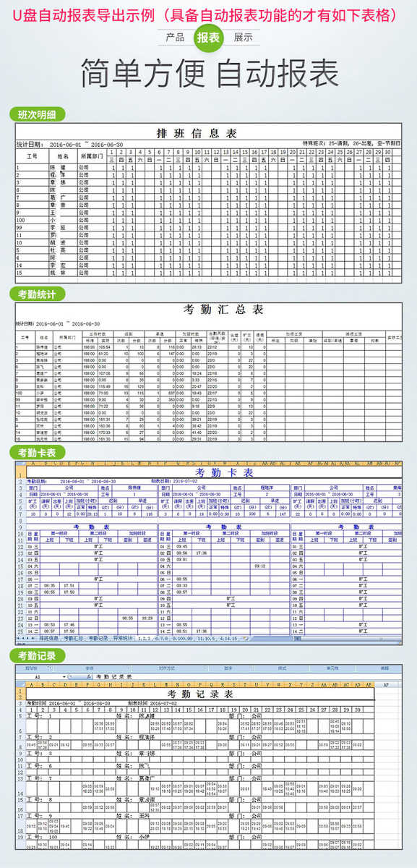Switch to the 产品 tab
The height and width of the screenshot is (868, 417).
point(174,38)
